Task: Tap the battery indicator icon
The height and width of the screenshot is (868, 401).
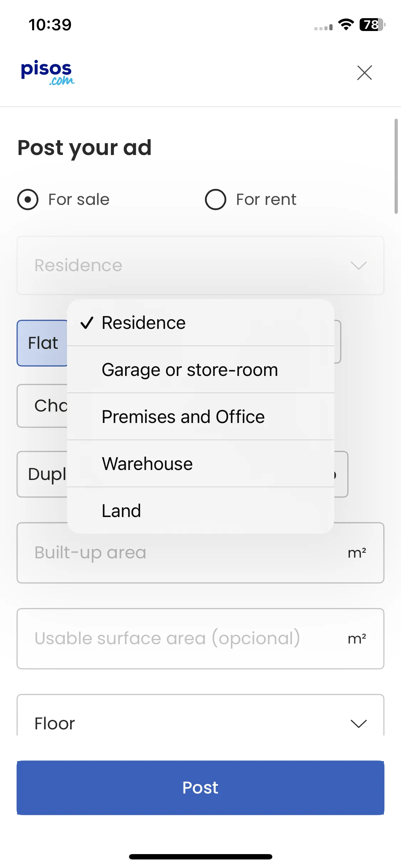Action: click(372, 25)
